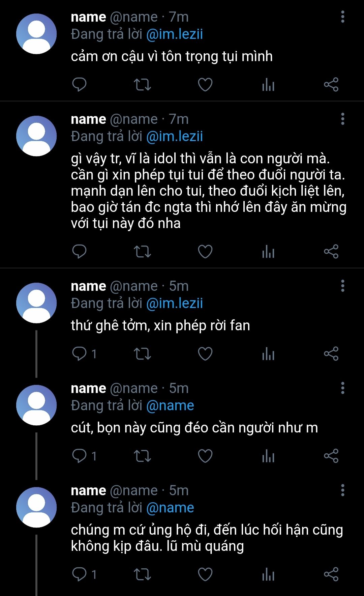
Task: Open more menu on "gì vậy tr" tweet
Action: 342,119
